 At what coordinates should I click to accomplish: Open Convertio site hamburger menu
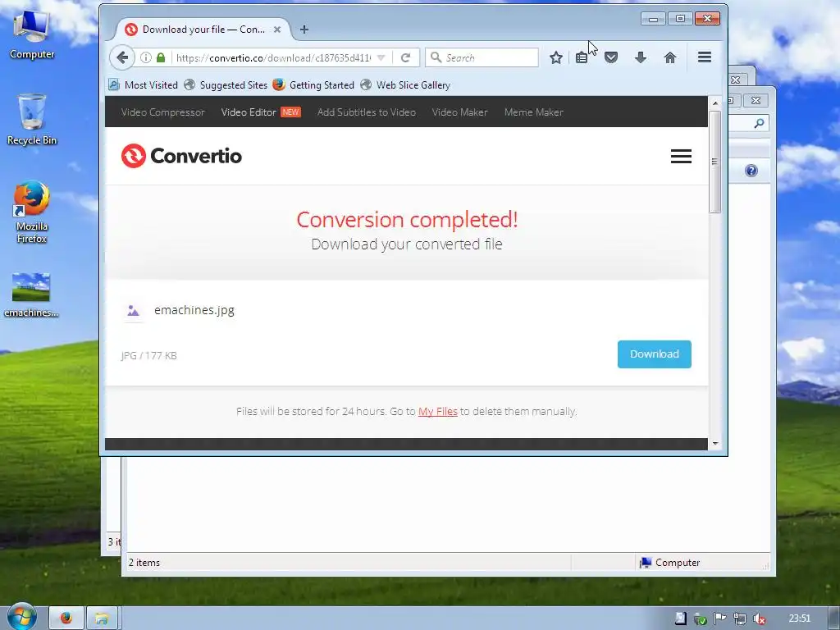(681, 157)
